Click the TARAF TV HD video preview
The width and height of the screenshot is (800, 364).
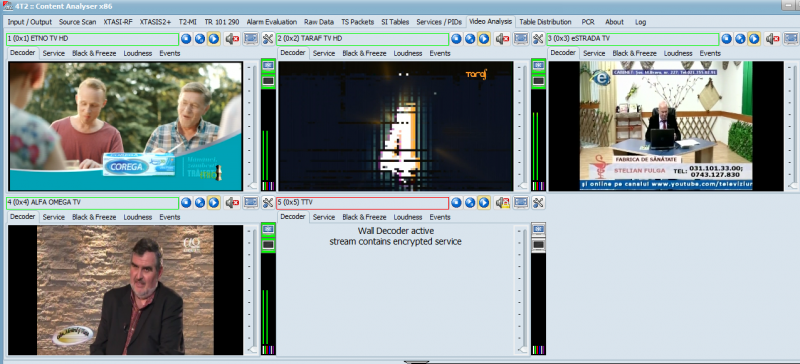pos(396,126)
